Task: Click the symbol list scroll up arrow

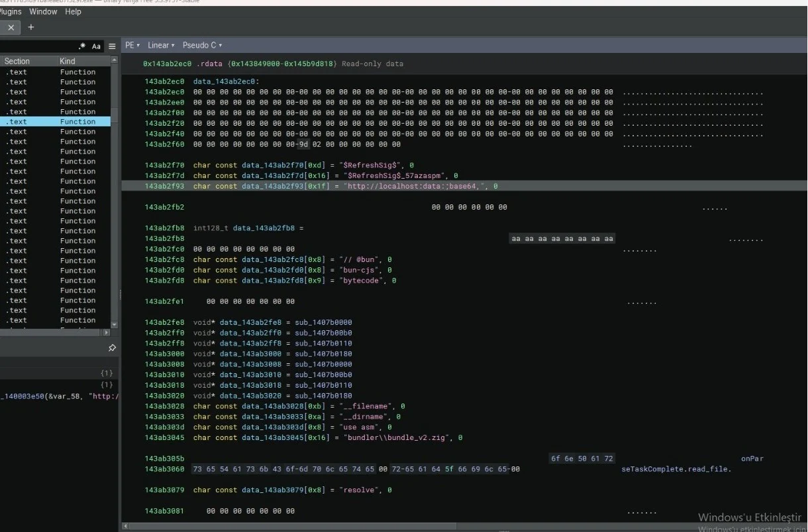Action: pyautogui.click(x=115, y=60)
